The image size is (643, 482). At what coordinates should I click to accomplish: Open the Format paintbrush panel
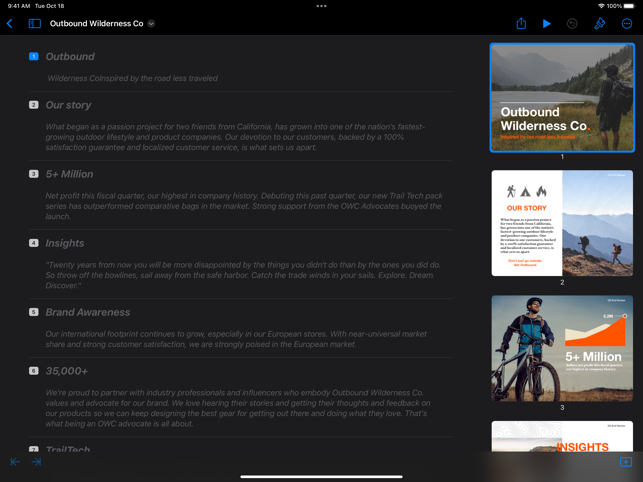600,23
